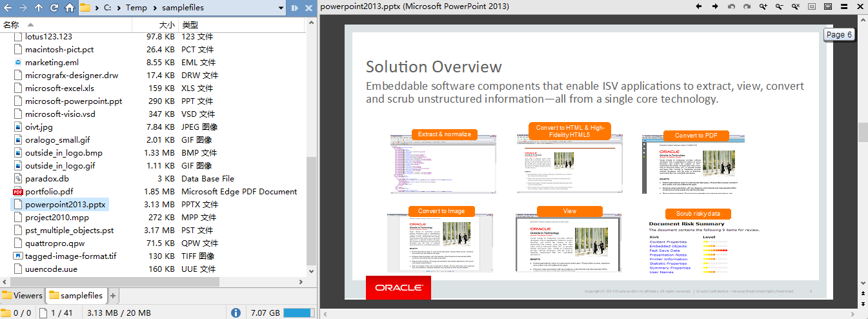Screen dimensions: 868x319
Task: Click the file count 1 / 41 status
Action: 55,313
